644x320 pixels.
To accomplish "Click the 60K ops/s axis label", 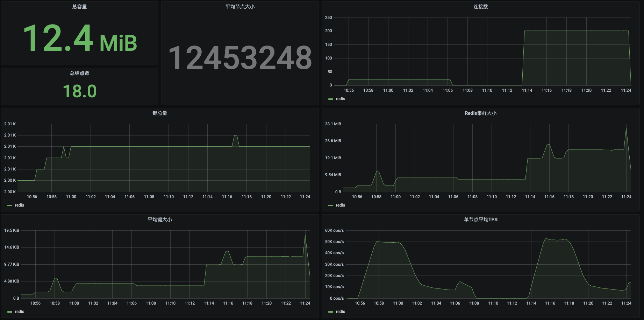I will [334, 230].
